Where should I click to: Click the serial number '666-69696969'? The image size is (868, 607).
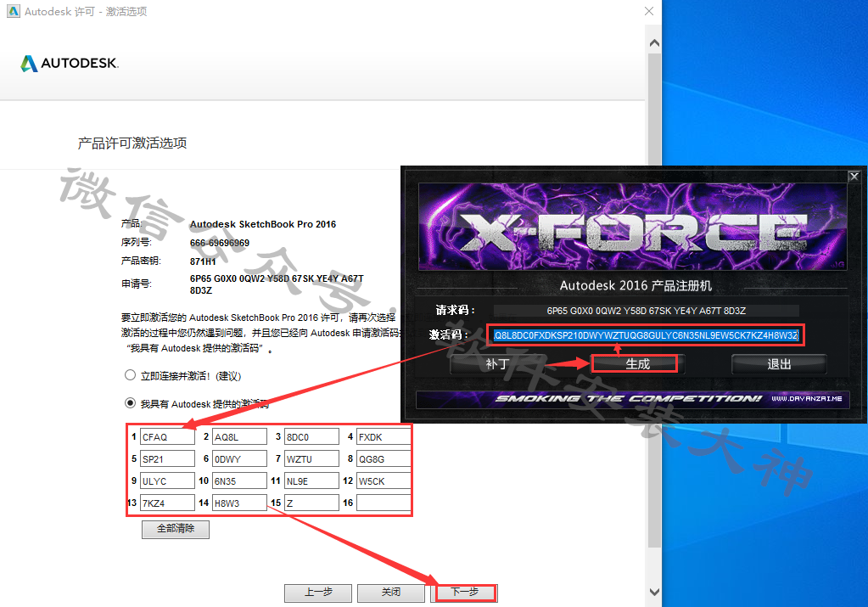220,243
